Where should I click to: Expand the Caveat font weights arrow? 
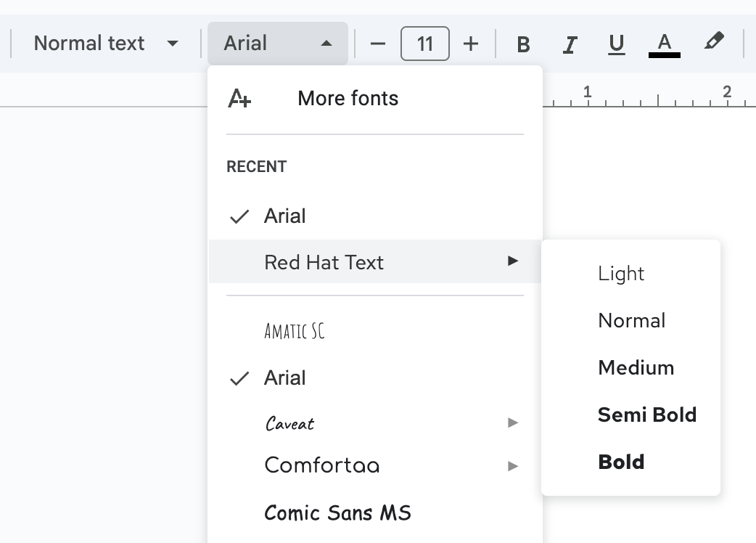[x=512, y=423]
